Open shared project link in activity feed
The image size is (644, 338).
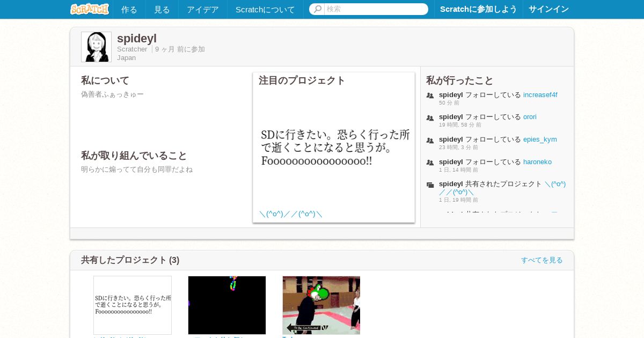(502, 188)
